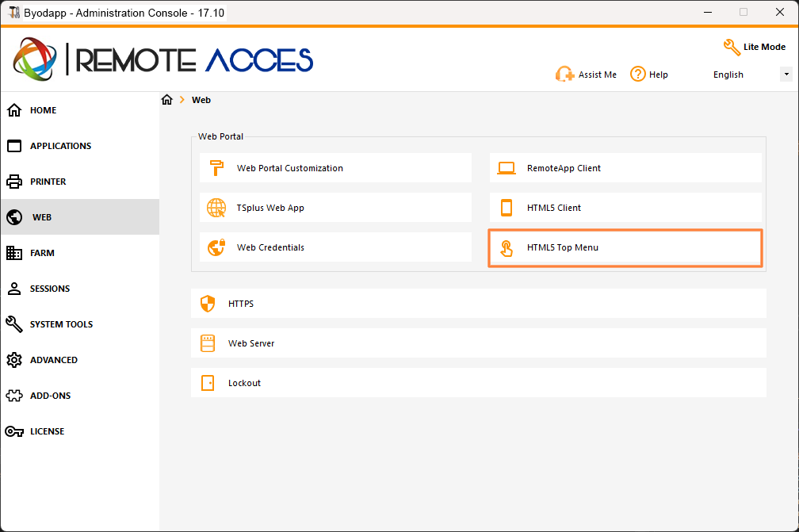The height and width of the screenshot is (532, 799).
Task: Select ADD-ONS from the sidebar
Action: 51,396
